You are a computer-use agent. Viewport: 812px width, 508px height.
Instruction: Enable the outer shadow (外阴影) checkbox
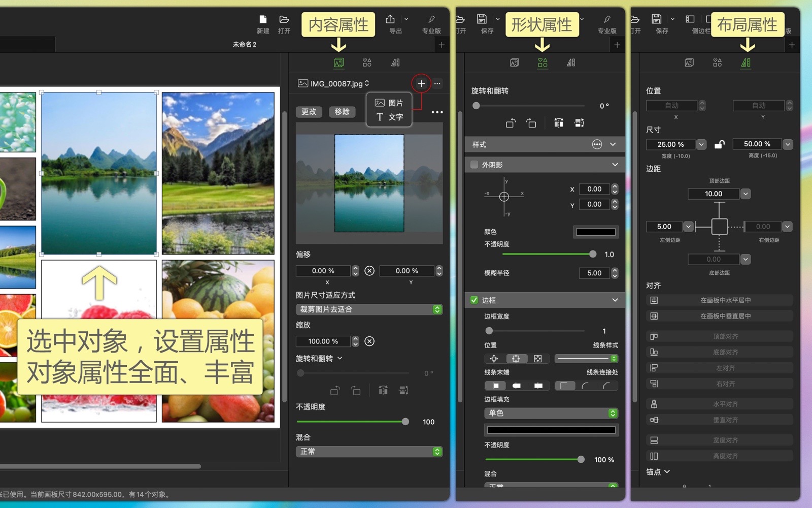474,165
